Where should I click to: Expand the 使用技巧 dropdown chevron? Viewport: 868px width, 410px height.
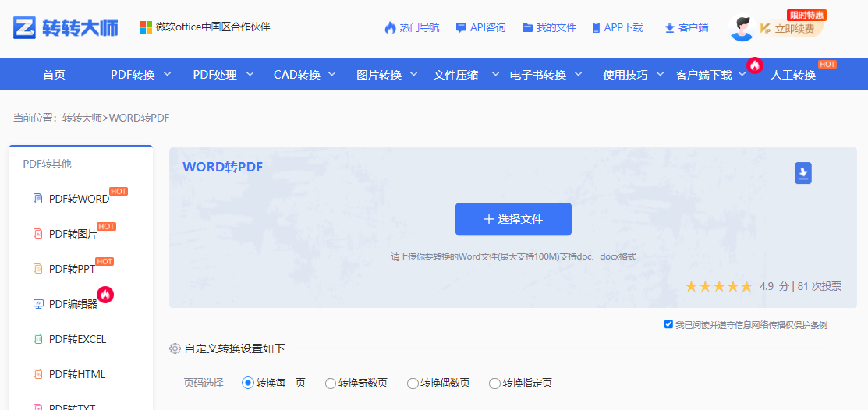click(x=660, y=73)
